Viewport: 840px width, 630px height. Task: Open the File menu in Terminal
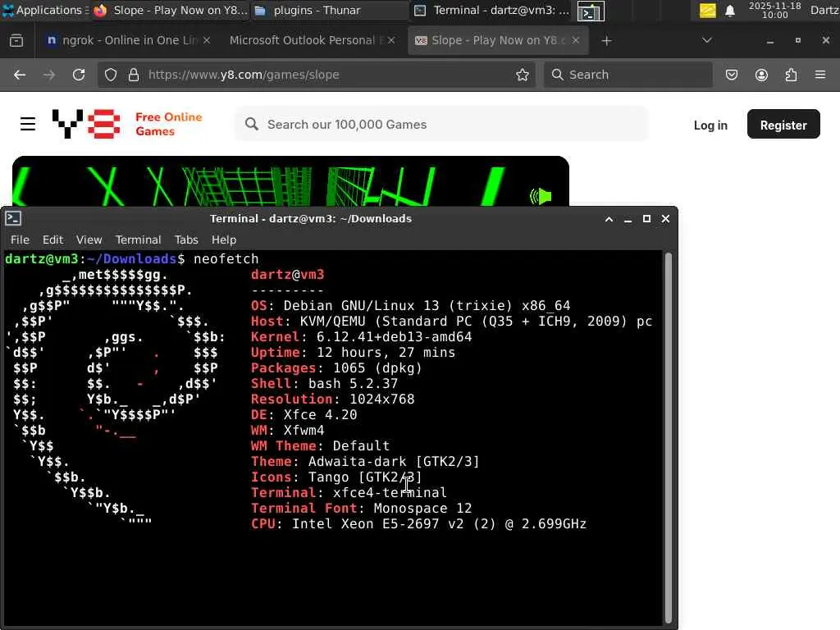tap(20, 240)
